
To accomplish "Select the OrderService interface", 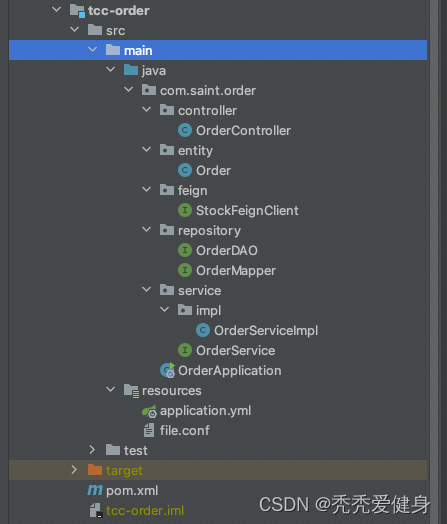I will coord(236,350).
